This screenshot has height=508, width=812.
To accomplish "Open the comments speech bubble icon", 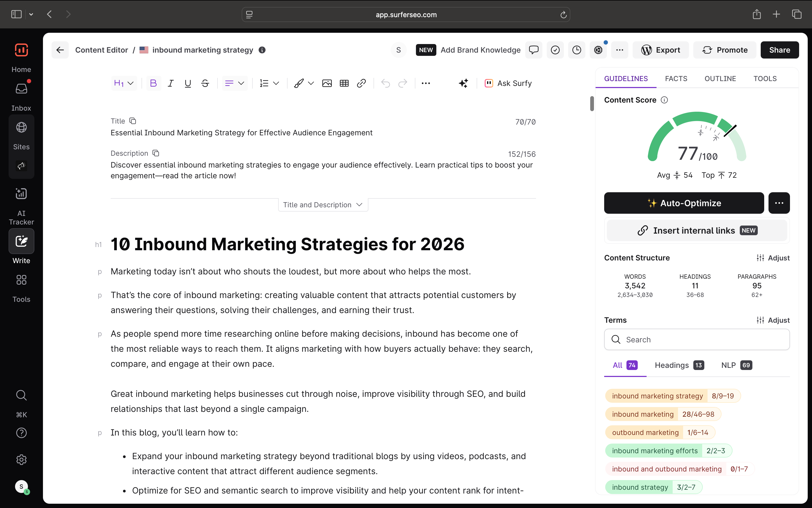I will 534,50.
